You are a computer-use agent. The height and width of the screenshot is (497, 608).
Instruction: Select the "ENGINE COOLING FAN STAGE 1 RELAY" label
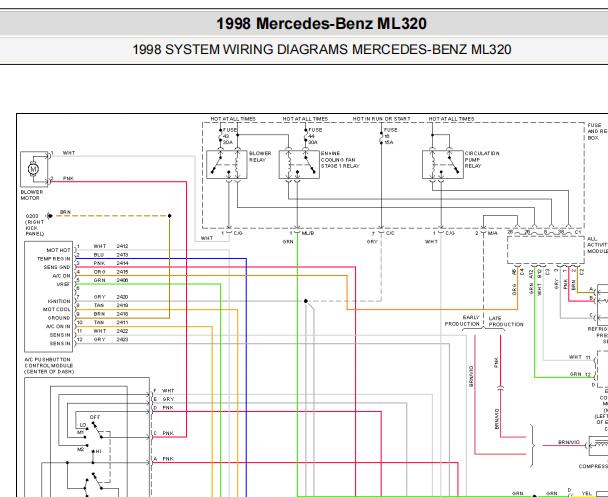[x=340, y=160]
